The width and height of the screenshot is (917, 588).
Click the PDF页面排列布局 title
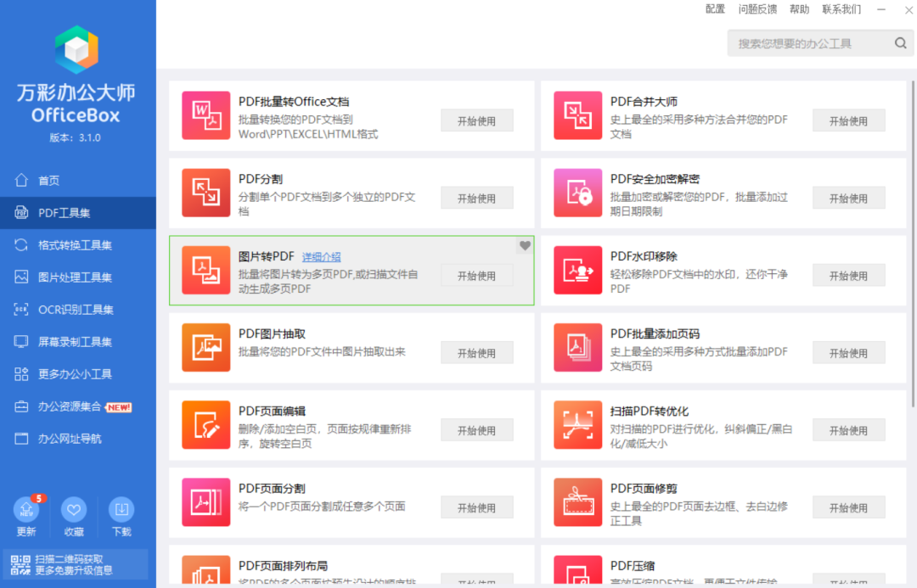[283, 566]
